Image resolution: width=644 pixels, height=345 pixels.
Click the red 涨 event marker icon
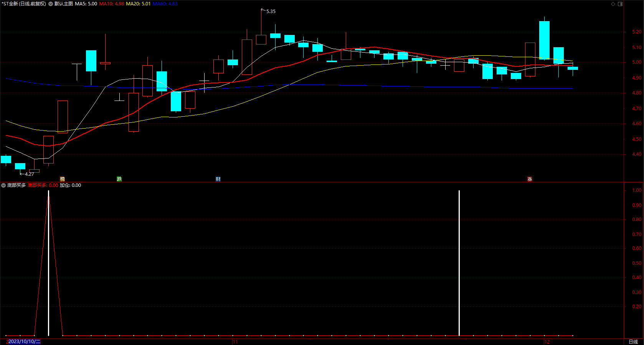(530, 179)
